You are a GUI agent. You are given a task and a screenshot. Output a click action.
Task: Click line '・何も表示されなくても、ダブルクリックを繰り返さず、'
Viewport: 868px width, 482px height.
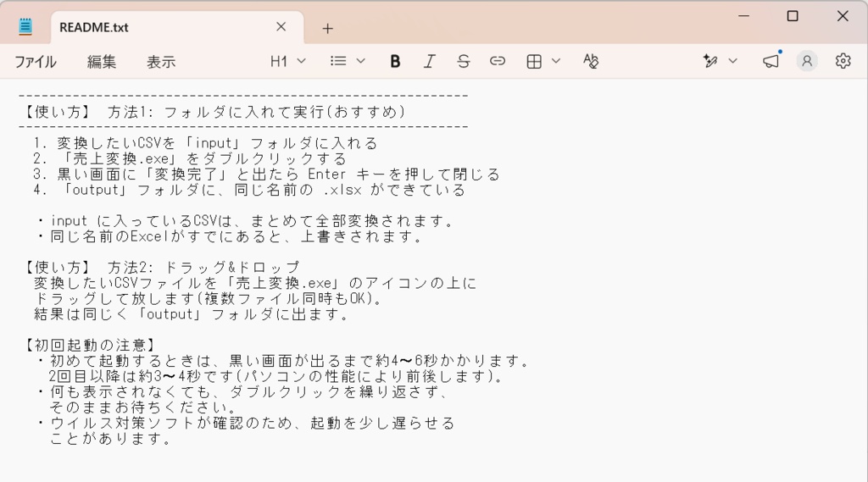[x=242, y=392]
